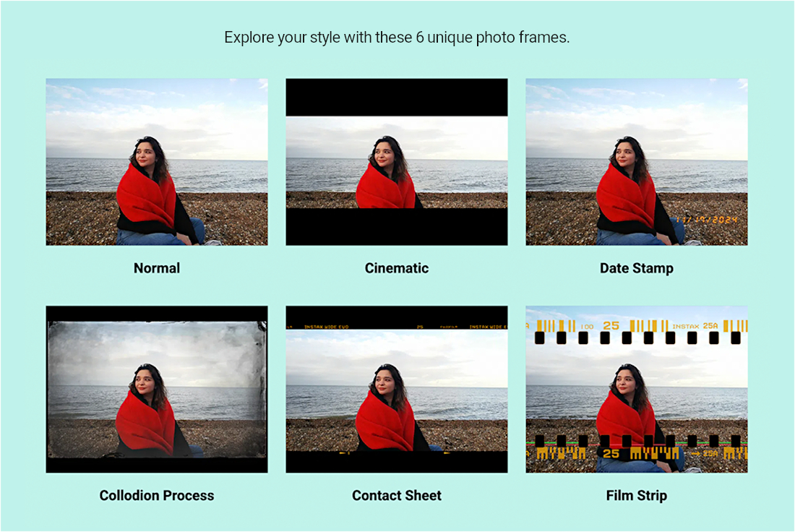795x532 pixels.
Task: Click the top orange 25 number on Film Strip
Action: point(611,325)
